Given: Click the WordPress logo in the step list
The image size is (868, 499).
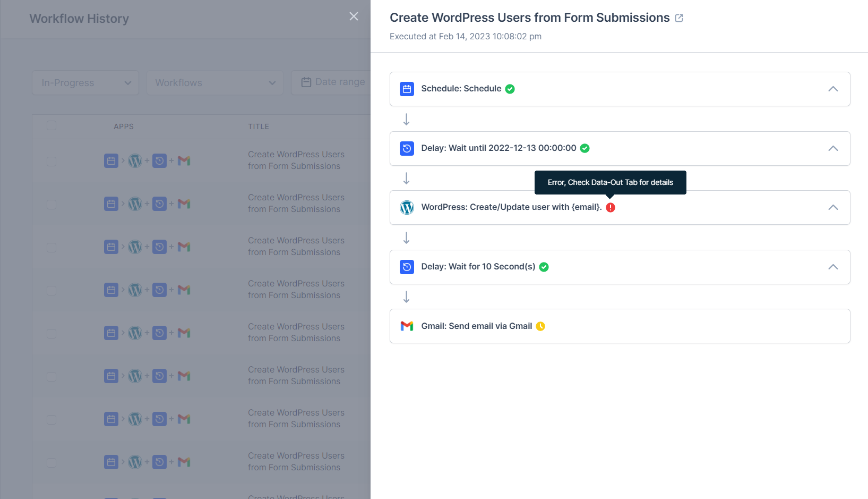Looking at the screenshot, I should [407, 207].
